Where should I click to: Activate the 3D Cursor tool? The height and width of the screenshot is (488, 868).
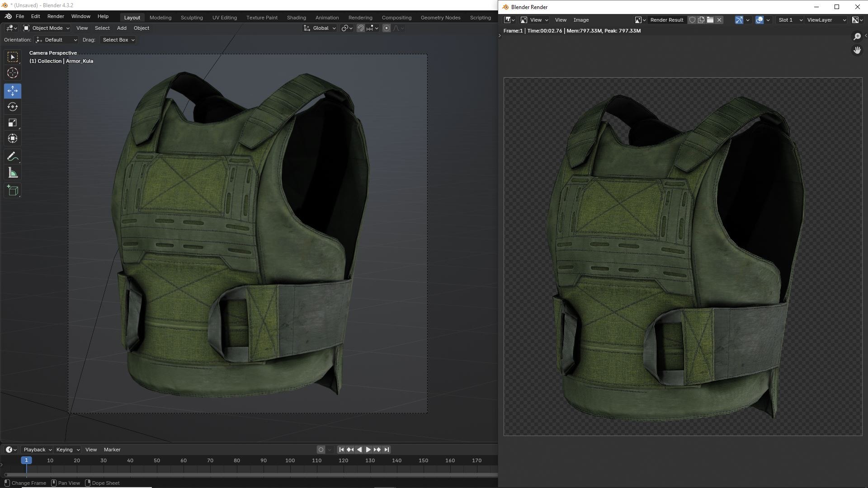point(13,73)
